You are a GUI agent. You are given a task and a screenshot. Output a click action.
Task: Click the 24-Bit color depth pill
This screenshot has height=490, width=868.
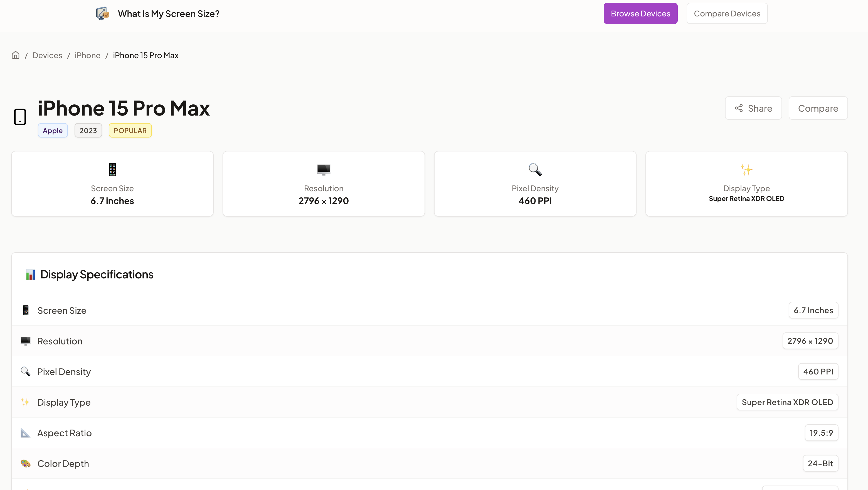820,464
